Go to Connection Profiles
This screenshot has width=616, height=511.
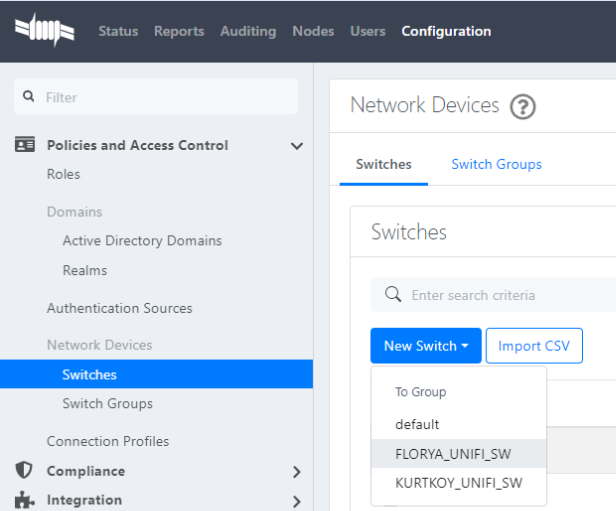pos(108,441)
